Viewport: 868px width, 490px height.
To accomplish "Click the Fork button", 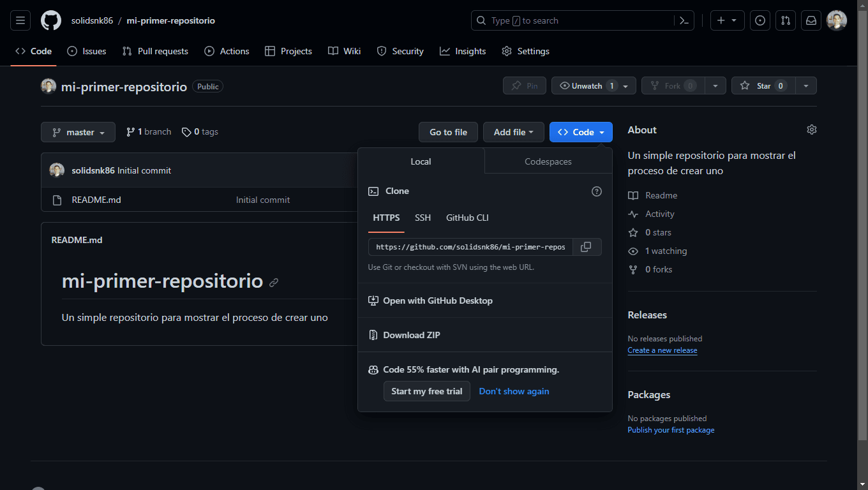I will (x=673, y=86).
